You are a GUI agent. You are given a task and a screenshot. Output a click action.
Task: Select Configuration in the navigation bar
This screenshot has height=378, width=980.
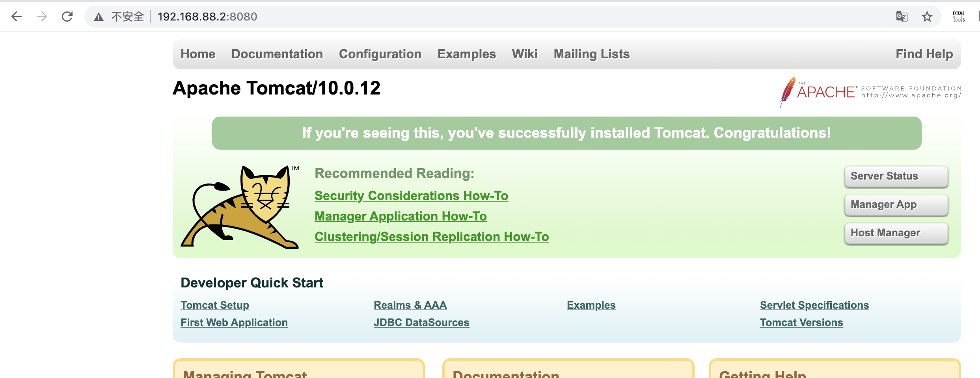[x=380, y=54]
